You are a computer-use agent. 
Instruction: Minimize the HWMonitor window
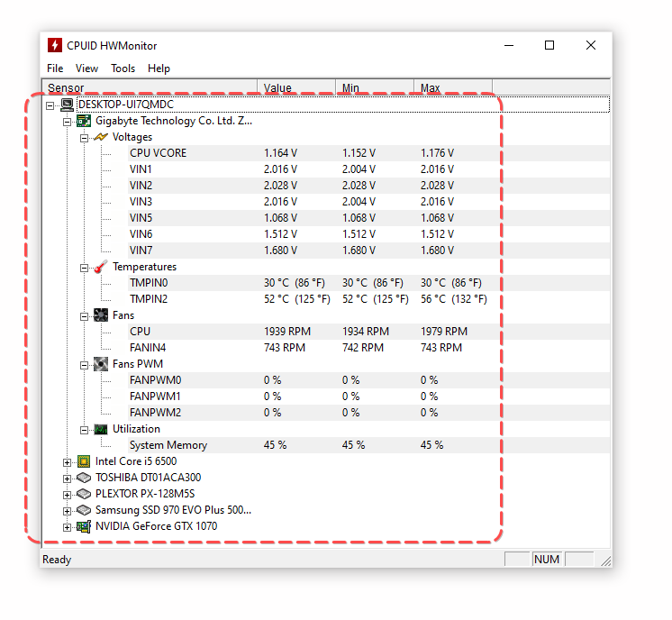point(509,45)
